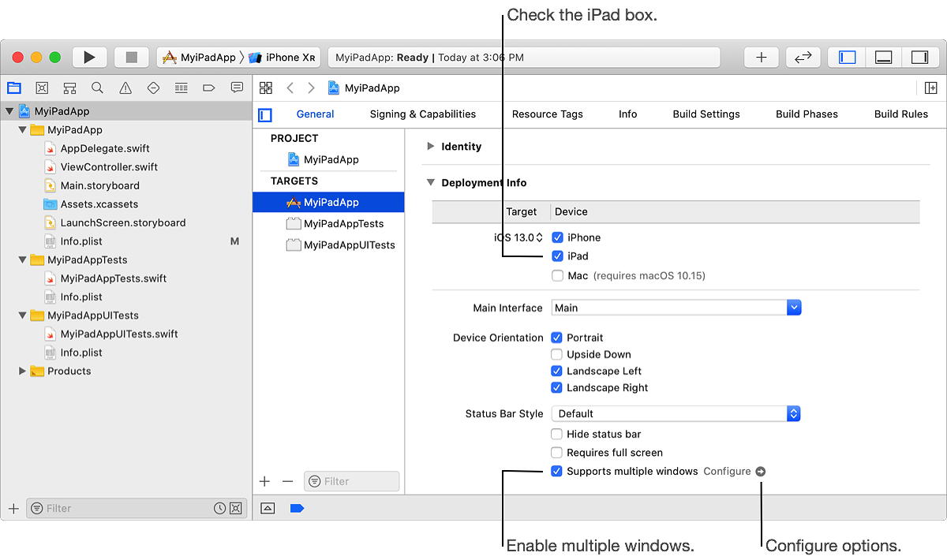Expand the Products folder
Image resolution: width=947 pixels, height=560 pixels.
pyautogui.click(x=23, y=371)
